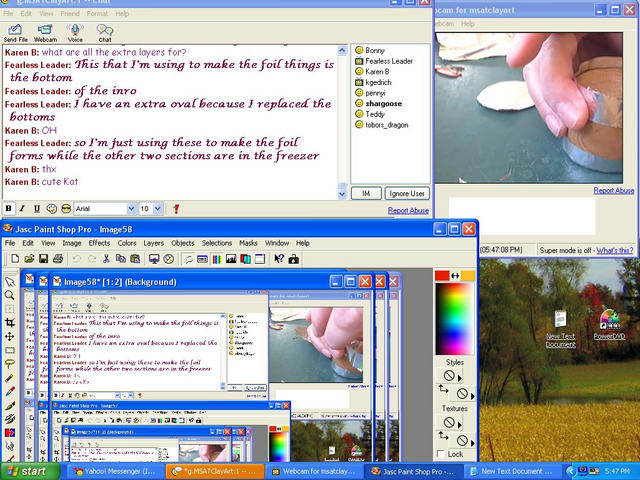Viewport: 640px width, 480px height.
Task: Select the Mover tool
Action: (x=10, y=336)
